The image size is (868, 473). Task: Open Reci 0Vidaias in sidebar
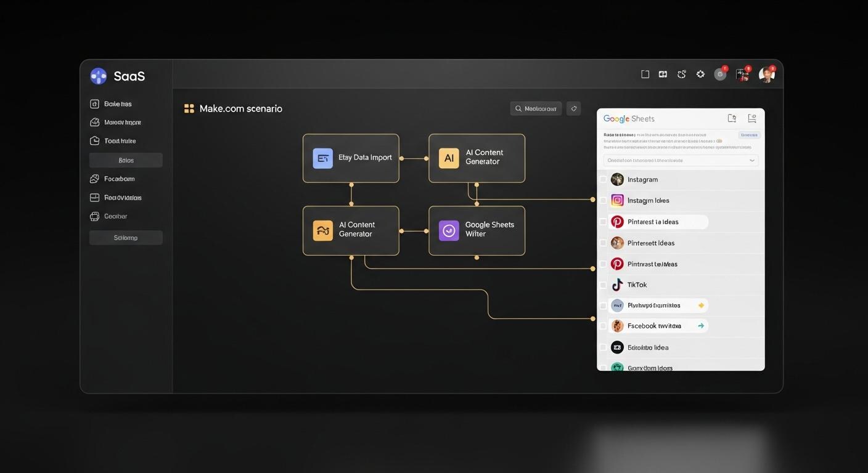123,198
